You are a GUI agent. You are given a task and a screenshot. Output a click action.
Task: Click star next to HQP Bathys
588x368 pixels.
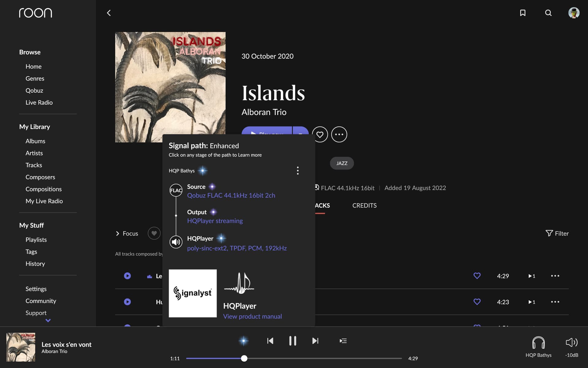point(202,171)
